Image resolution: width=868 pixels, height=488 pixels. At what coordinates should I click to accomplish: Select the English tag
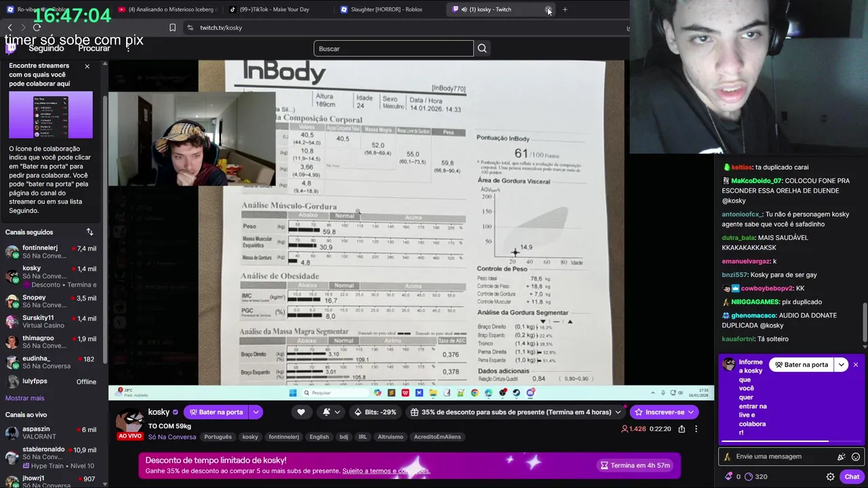319,437
